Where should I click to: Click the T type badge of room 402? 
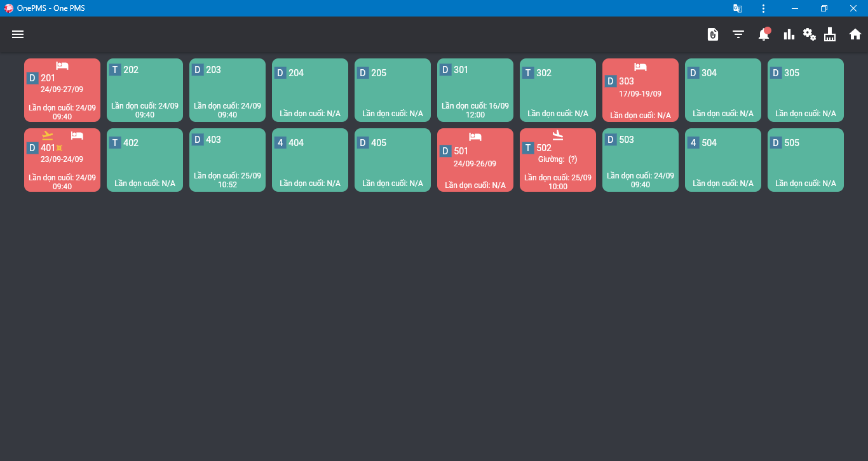coord(115,143)
